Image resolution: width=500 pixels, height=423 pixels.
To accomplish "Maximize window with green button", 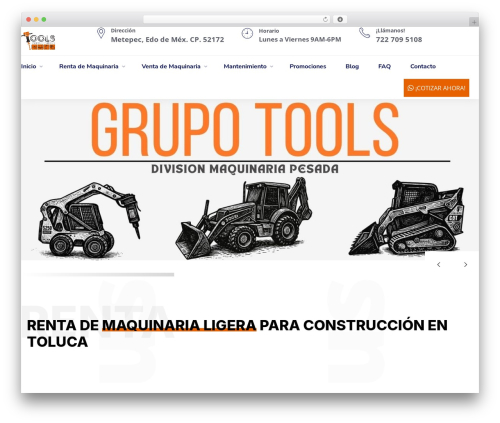I will 44,19.
